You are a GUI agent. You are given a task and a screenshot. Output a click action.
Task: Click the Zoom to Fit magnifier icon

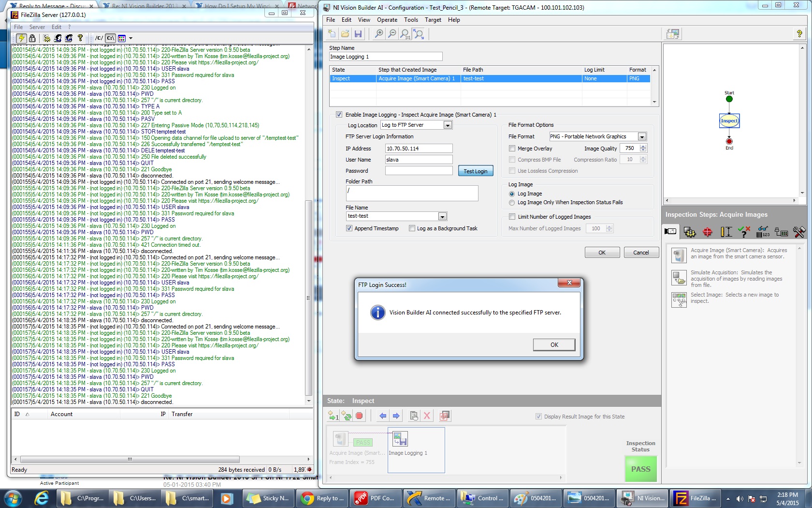click(419, 33)
